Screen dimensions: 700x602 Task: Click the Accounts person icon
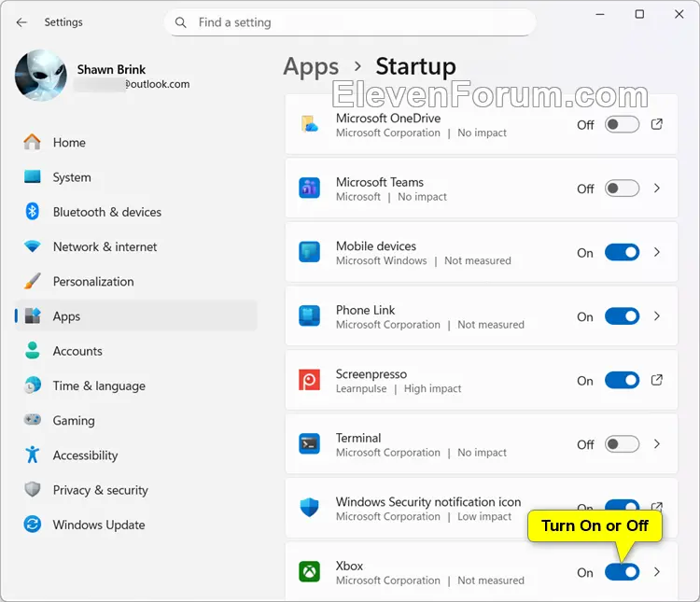[x=32, y=351]
